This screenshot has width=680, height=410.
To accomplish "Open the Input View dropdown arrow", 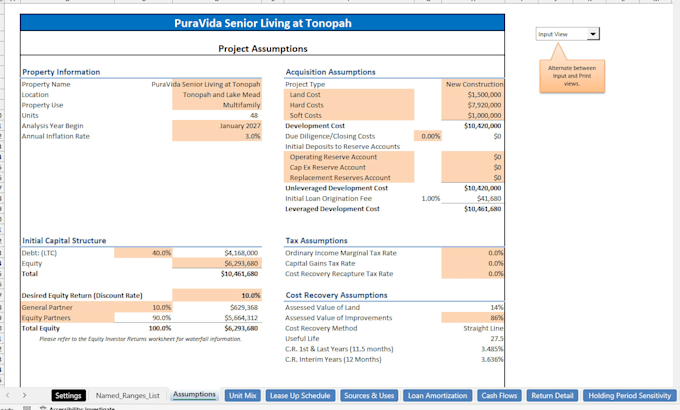I will tap(593, 34).
